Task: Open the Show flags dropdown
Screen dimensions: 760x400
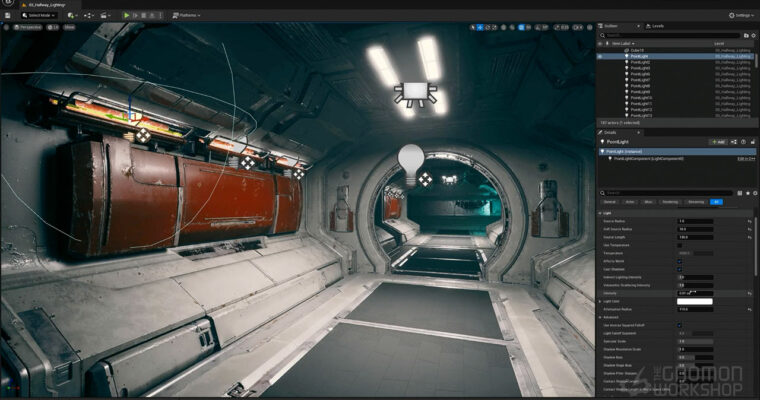Action: tap(69, 28)
